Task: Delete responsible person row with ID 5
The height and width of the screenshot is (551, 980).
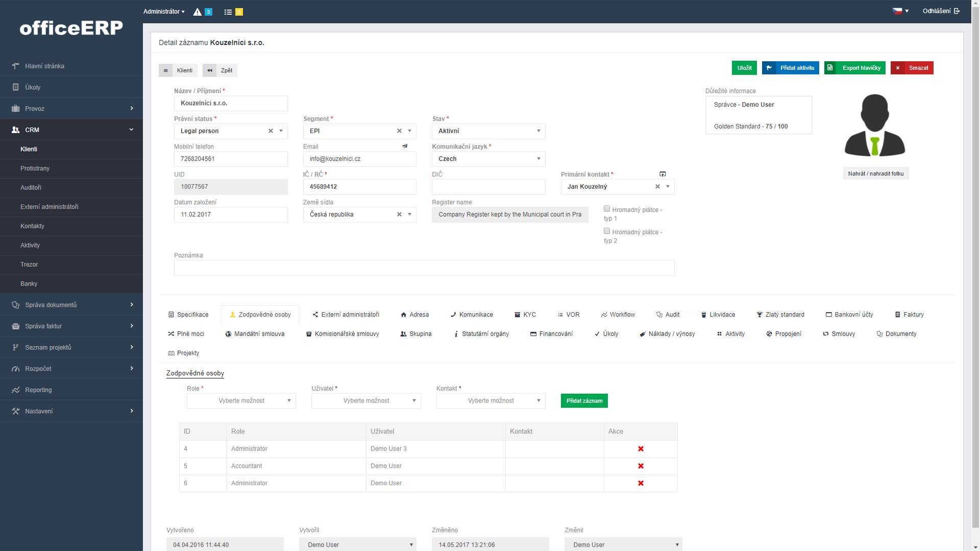Action: tap(641, 466)
